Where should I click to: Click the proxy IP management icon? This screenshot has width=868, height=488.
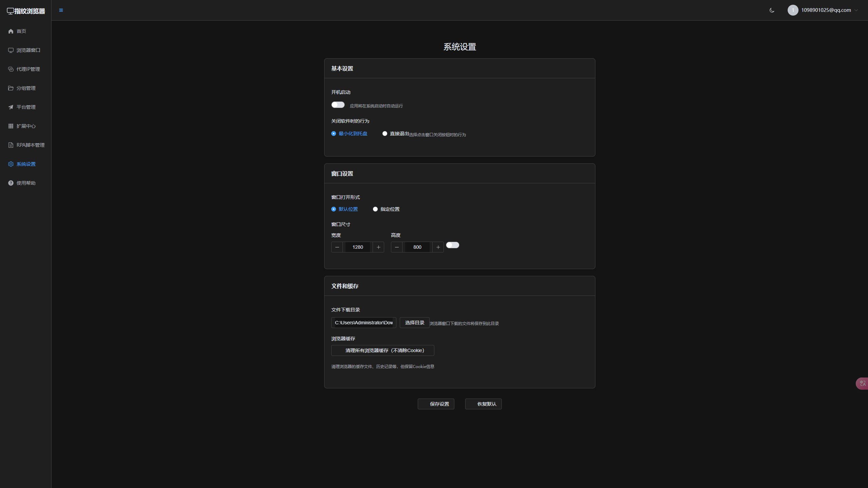coord(11,69)
